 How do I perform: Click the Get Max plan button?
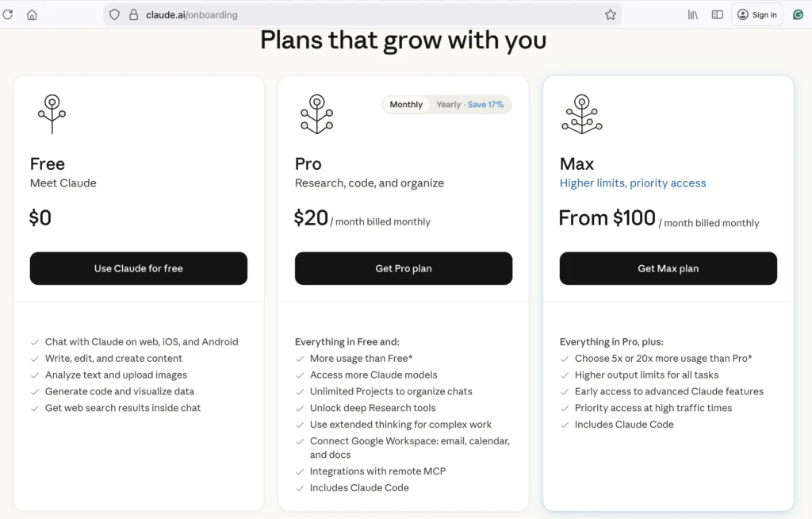pos(668,268)
